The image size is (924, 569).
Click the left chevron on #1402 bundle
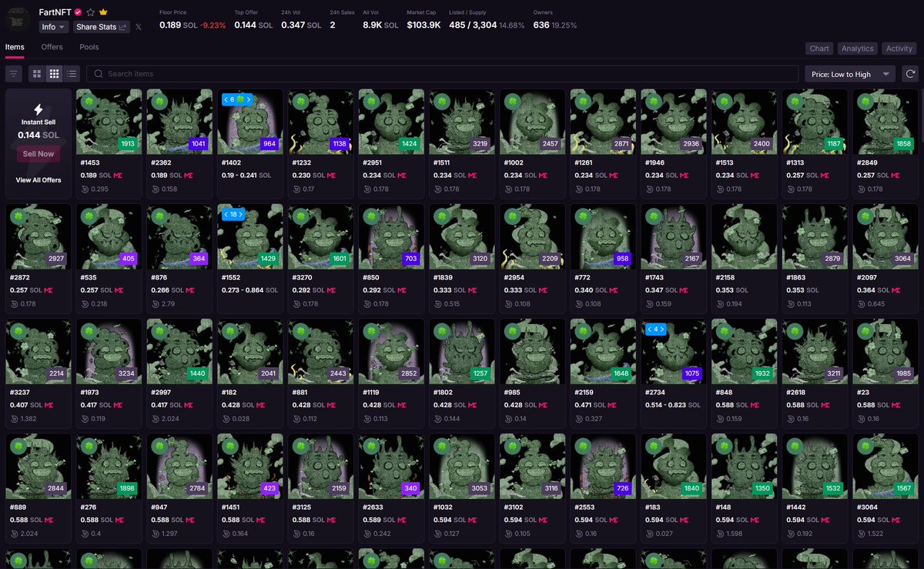[x=226, y=100]
